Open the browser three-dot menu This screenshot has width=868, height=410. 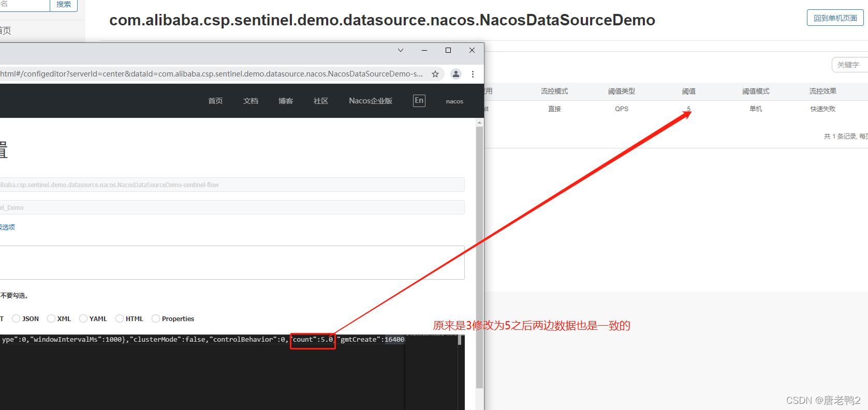point(473,74)
